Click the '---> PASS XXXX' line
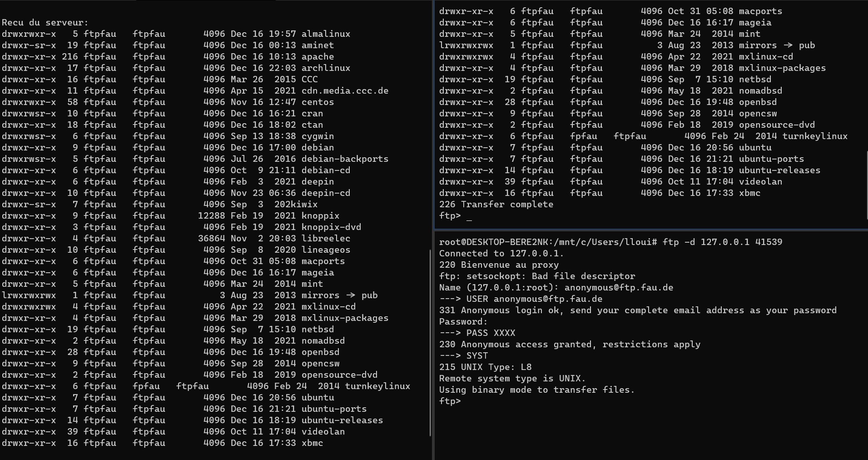Viewport: 868px width, 460px height. (x=477, y=333)
